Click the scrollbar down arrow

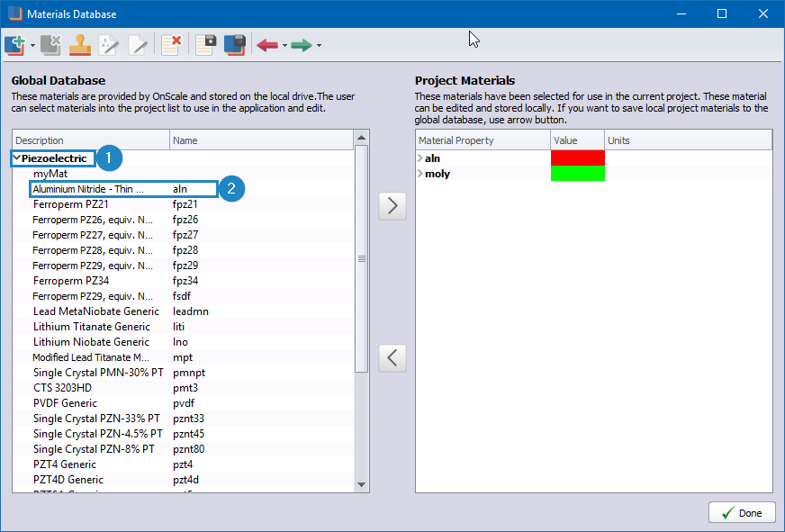[x=362, y=484]
